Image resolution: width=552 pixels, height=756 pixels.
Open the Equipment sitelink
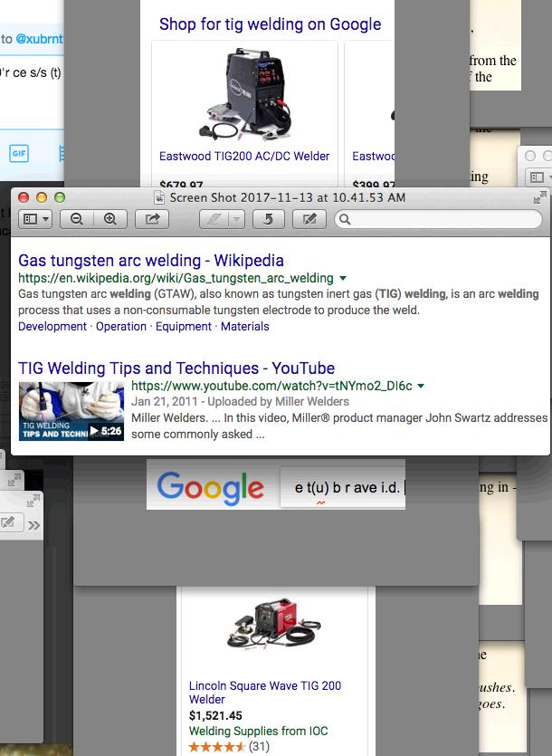pyautogui.click(x=183, y=327)
